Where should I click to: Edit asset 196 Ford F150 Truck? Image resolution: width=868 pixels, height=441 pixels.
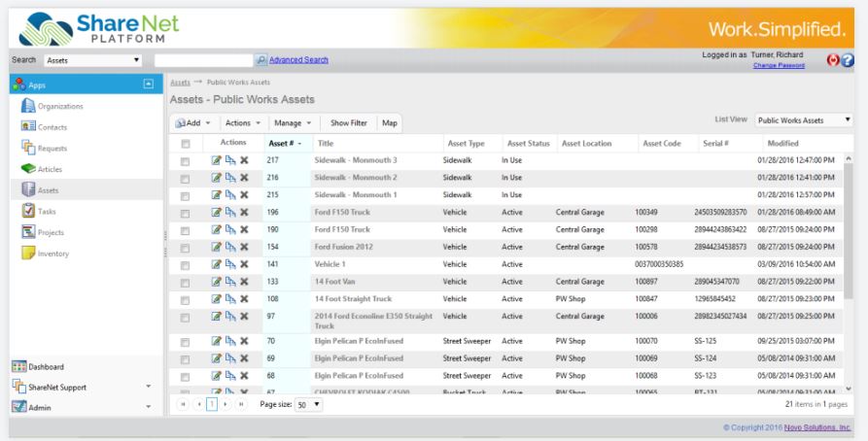tap(217, 213)
